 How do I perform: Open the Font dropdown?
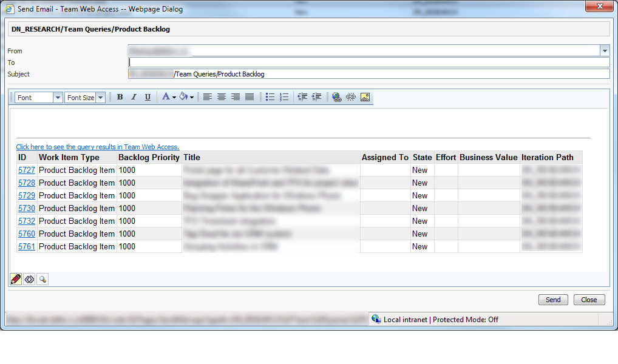pyautogui.click(x=58, y=98)
